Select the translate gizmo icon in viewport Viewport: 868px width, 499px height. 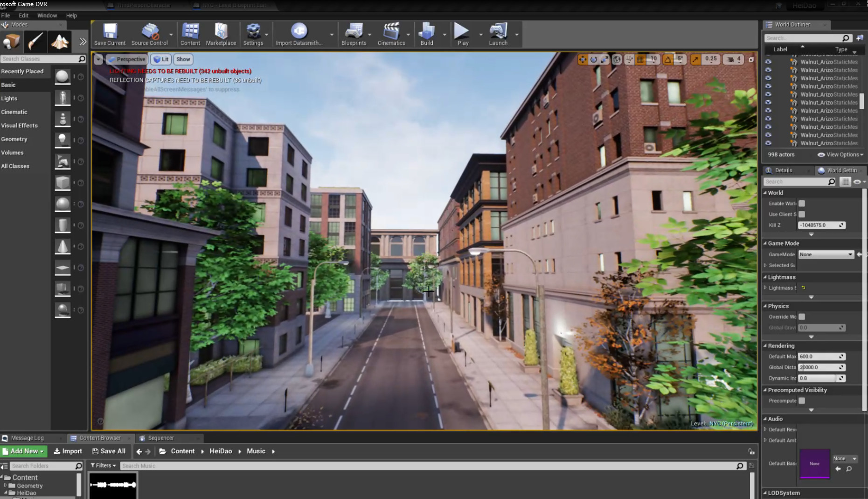582,59
